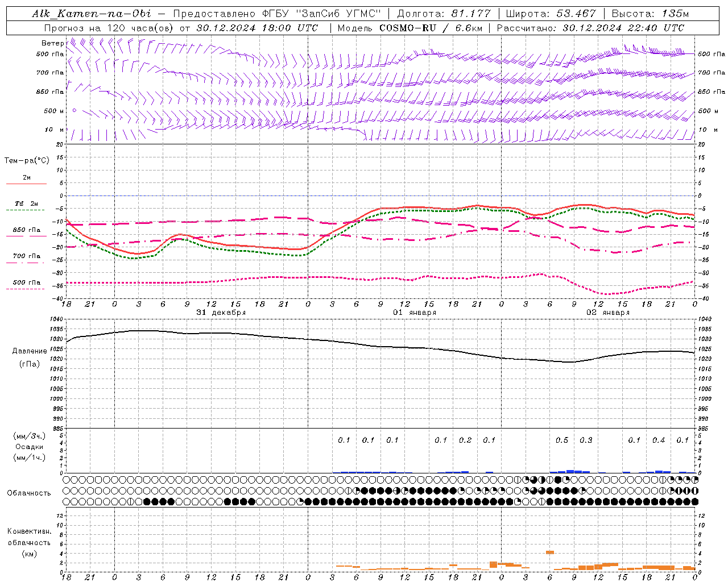
Task: Select the station title Alk_Kamen-na-Obi
Action: pos(92,14)
